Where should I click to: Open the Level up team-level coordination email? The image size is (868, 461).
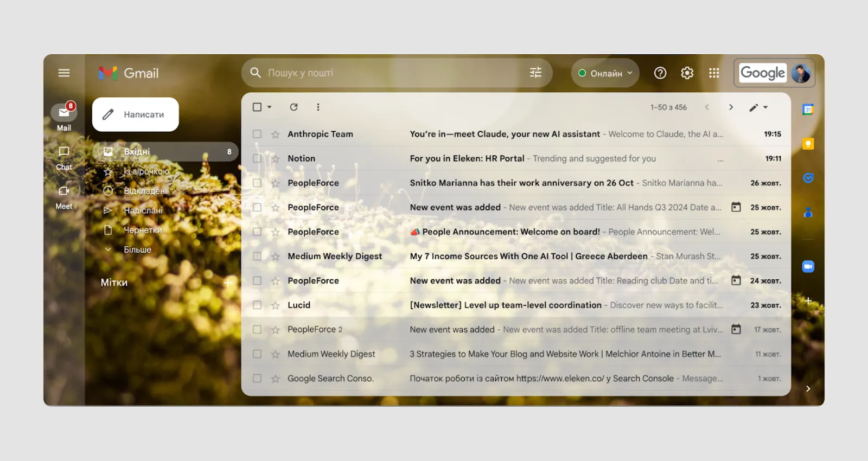click(516, 305)
